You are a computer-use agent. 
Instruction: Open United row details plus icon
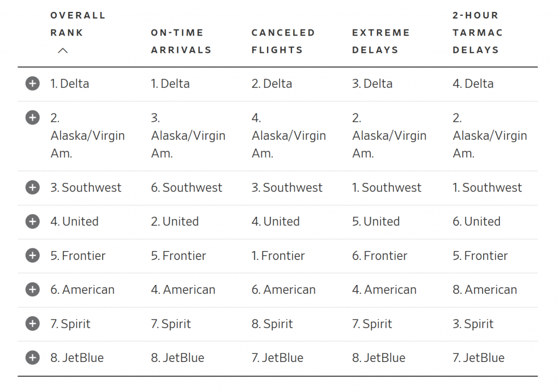point(32,221)
